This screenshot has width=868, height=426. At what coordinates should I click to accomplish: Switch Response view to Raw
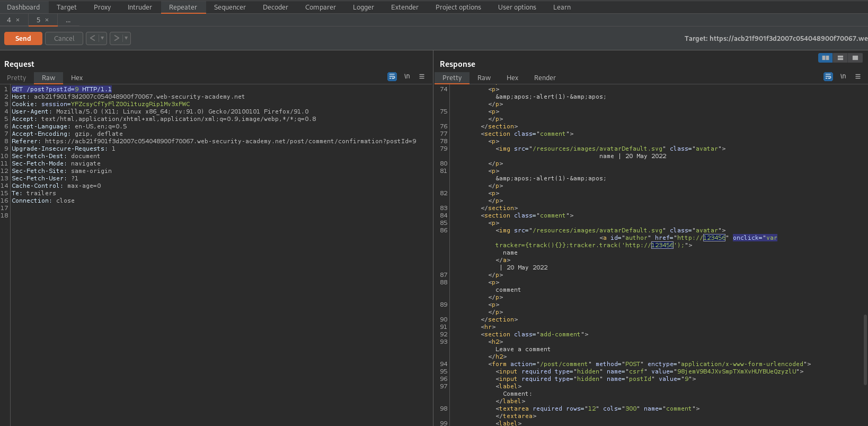484,77
